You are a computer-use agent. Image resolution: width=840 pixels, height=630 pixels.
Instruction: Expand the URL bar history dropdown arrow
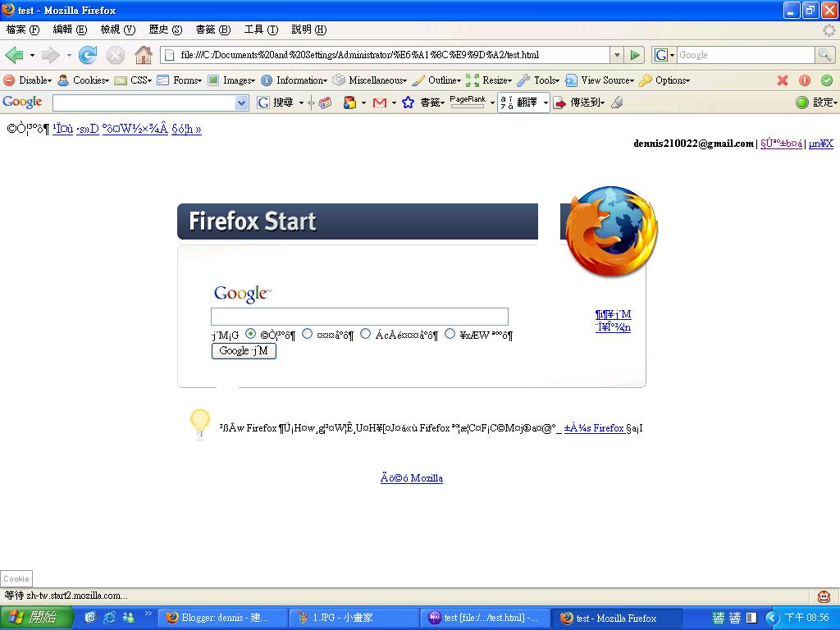[617, 55]
